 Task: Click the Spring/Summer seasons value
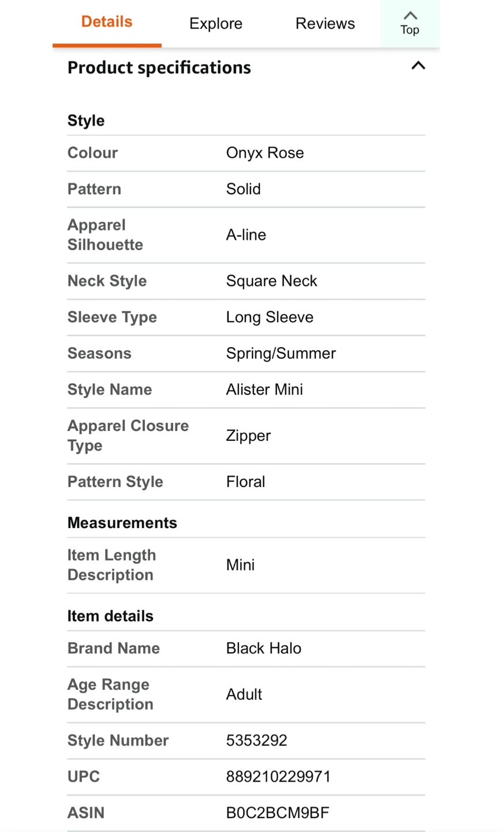(x=281, y=354)
